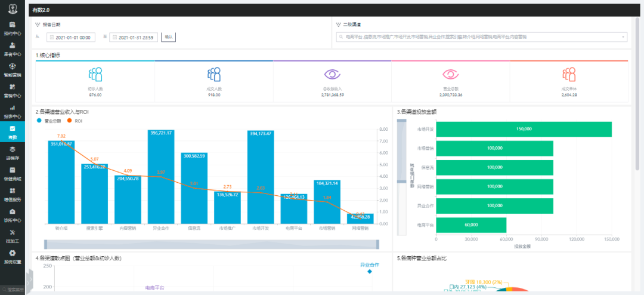Click the 搜索菜单 search field
Image resolution: width=644 pixels, height=295 pixels.
click(x=14, y=290)
